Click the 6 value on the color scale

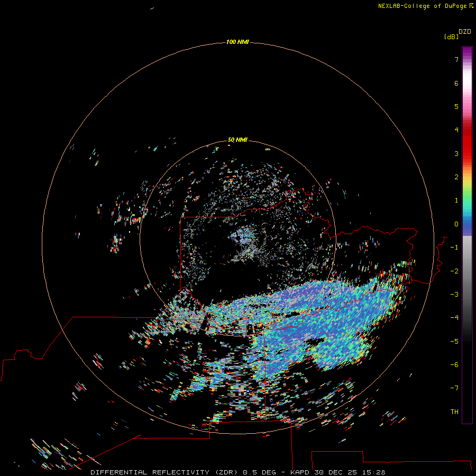click(x=456, y=84)
